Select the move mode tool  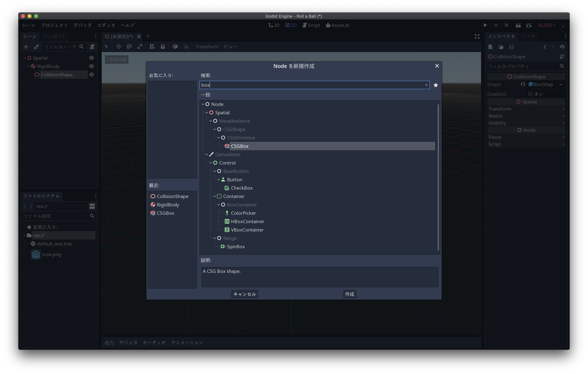pos(119,46)
